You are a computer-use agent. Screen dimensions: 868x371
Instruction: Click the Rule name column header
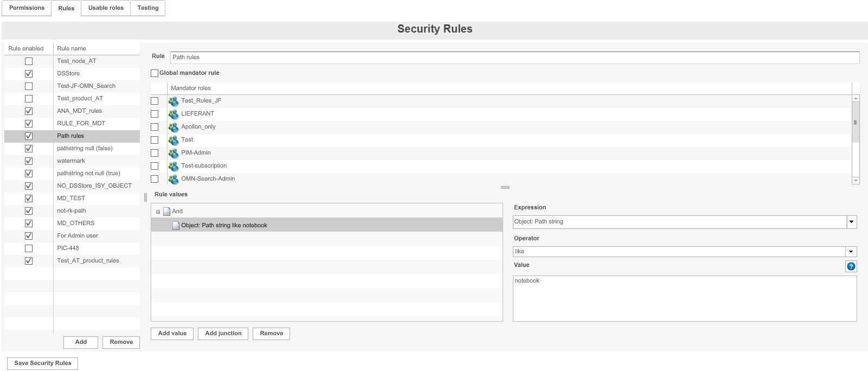tap(97, 49)
